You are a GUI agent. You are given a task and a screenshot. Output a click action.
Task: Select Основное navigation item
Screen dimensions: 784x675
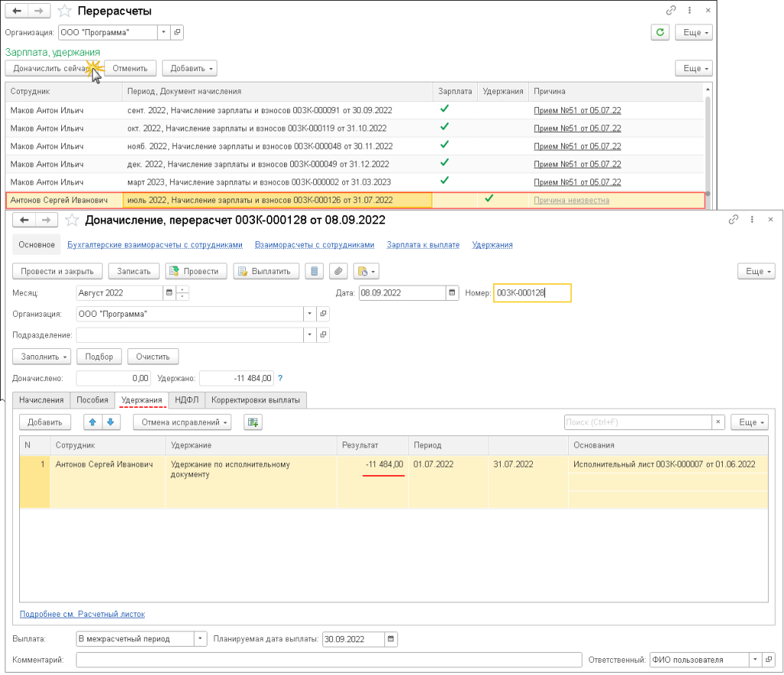[37, 245]
